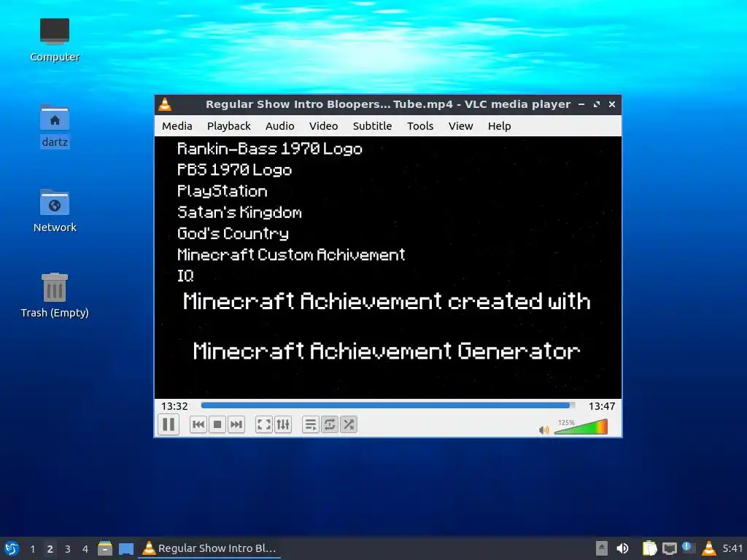Click the total time 13:47 label
This screenshot has height=560, width=747.
[x=602, y=406]
